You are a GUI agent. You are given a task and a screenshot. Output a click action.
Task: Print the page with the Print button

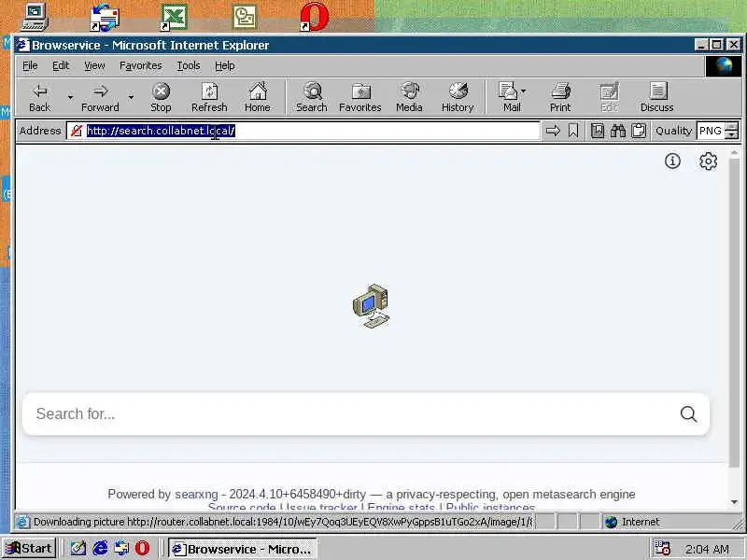[560, 98]
